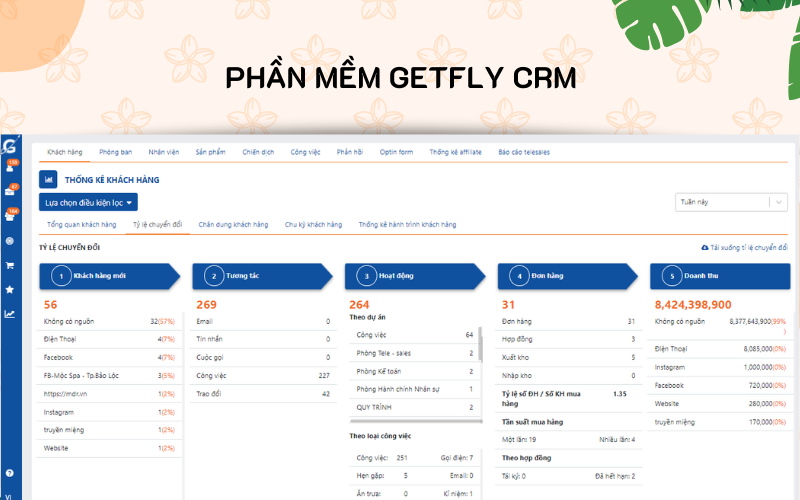Click the help question mark icon
Viewport: 800px width, 500px height.
(10, 473)
